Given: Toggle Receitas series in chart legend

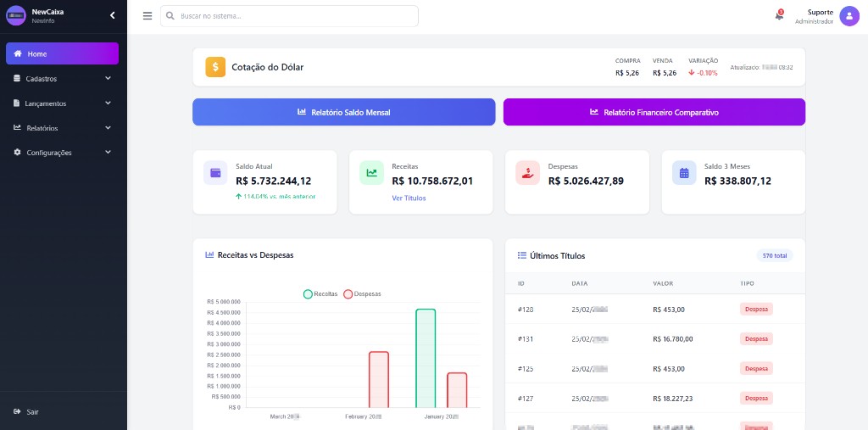Looking at the screenshot, I should (x=320, y=293).
